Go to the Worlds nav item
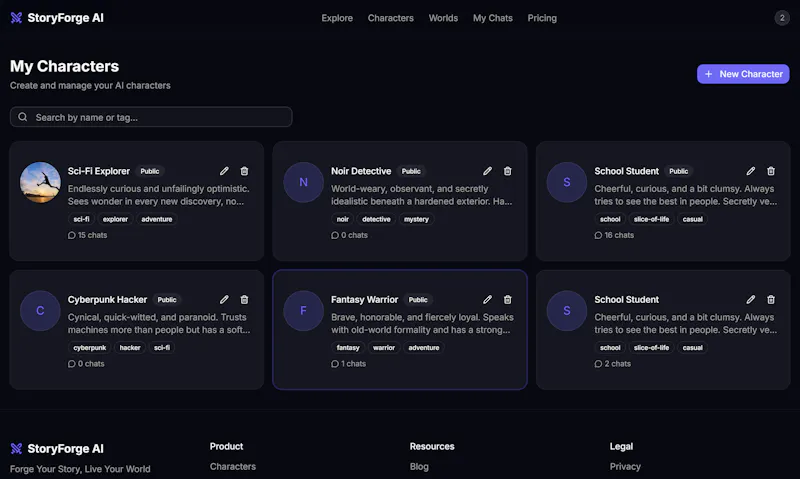Viewport: 800px width, 479px height. [x=443, y=18]
